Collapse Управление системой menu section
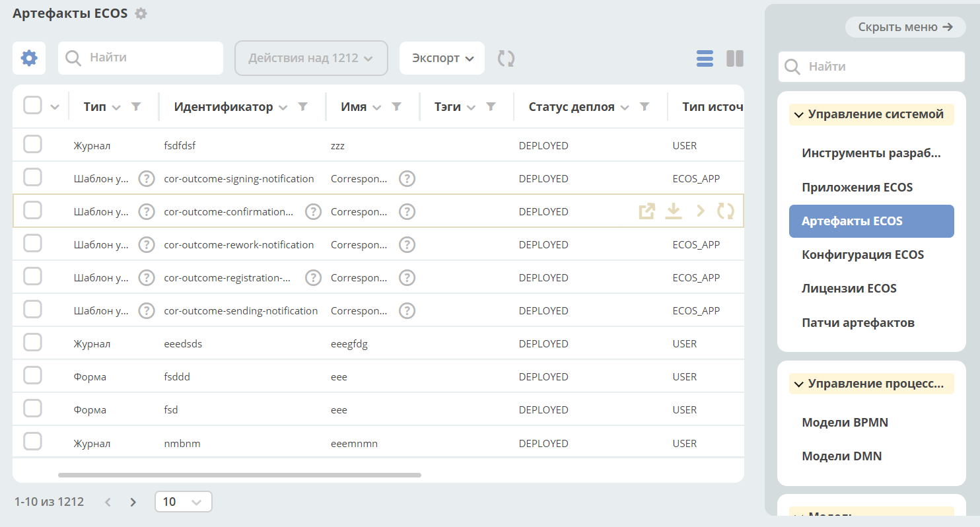The width and height of the screenshot is (980, 527). pos(872,115)
